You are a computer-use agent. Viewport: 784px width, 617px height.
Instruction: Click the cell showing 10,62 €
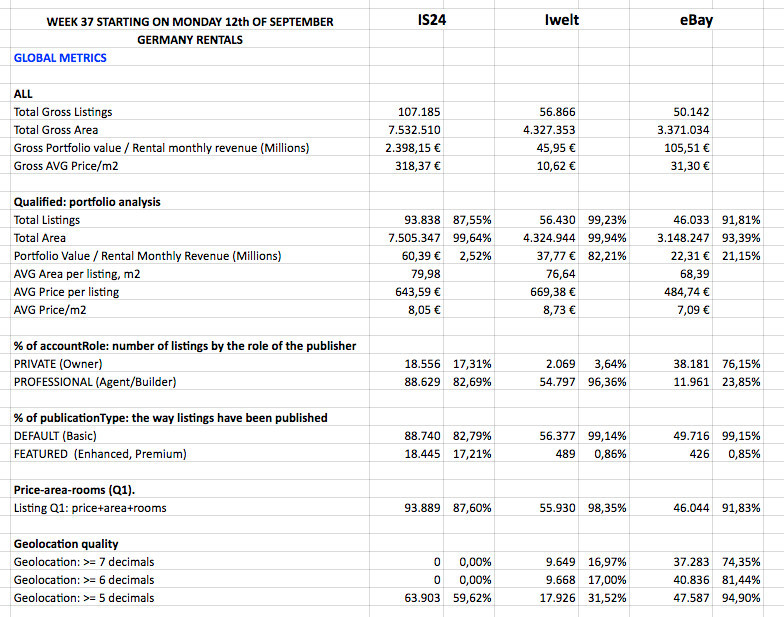click(556, 166)
